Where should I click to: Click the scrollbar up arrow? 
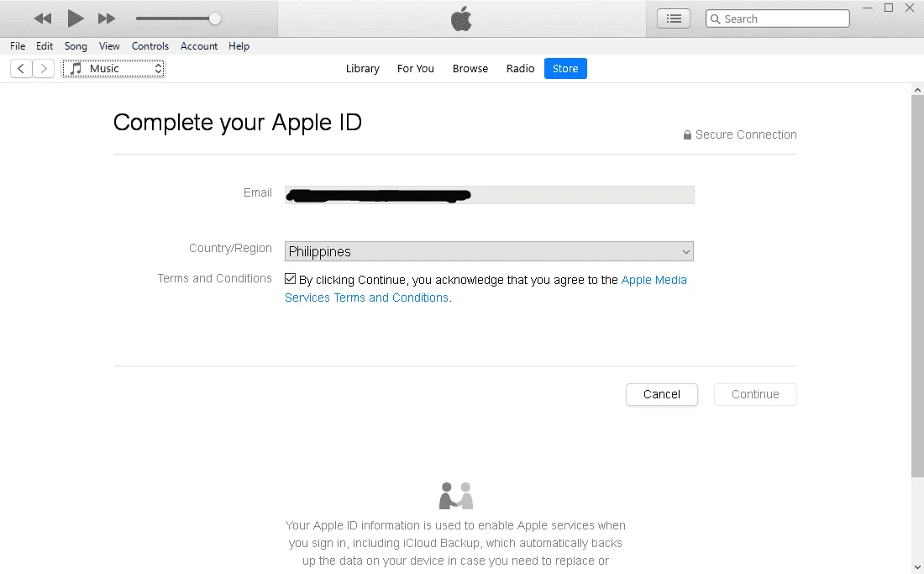(917, 90)
